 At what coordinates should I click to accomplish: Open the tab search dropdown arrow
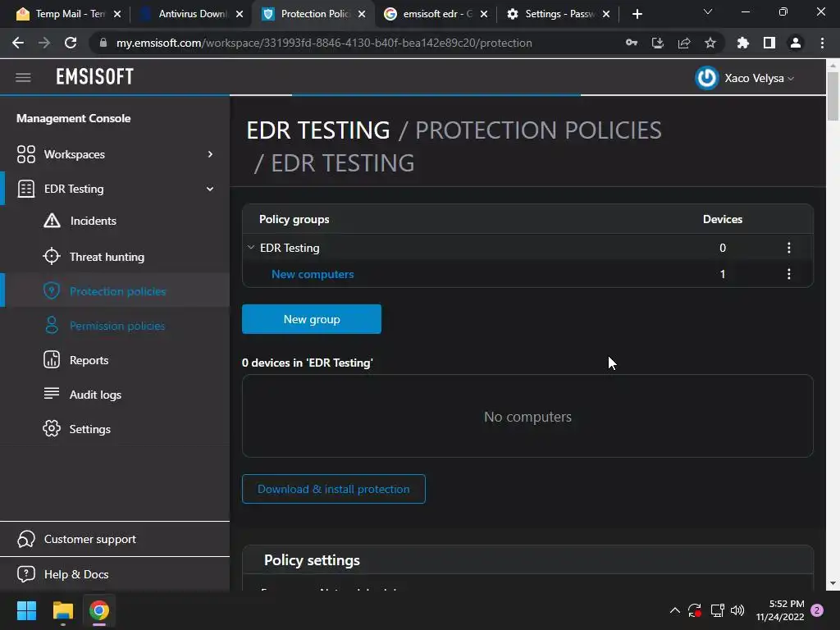pos(708,11)
